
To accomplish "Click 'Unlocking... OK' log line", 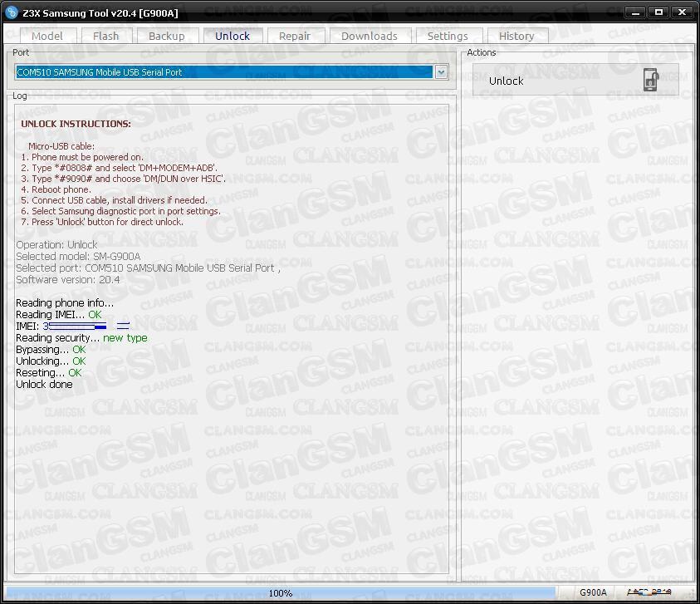I will 51,361.
